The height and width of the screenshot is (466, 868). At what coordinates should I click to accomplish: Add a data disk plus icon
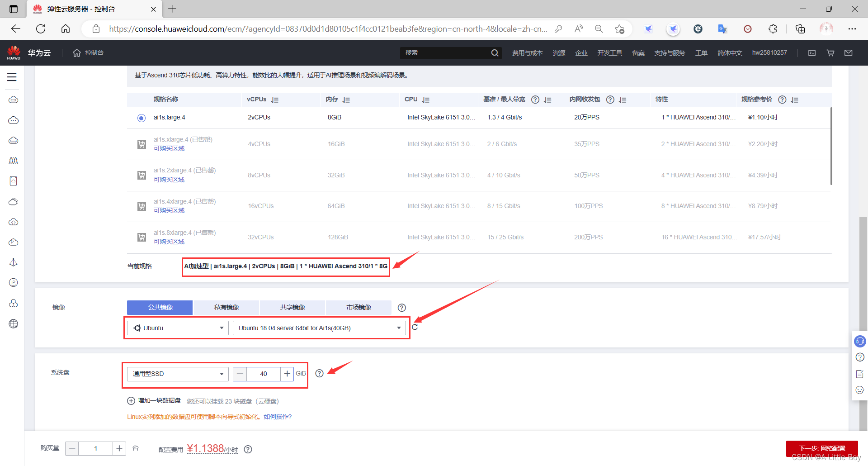[131, 401]
